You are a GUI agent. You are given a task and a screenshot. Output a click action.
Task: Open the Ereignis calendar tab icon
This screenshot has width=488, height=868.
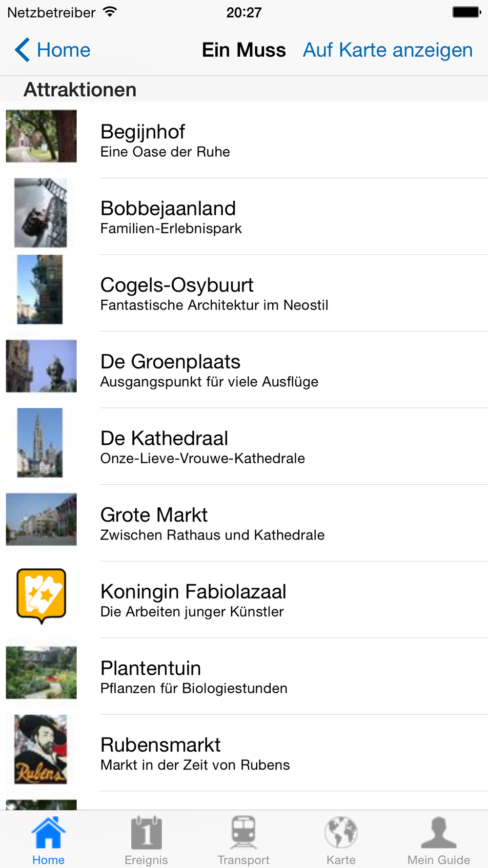click(146, 832)
